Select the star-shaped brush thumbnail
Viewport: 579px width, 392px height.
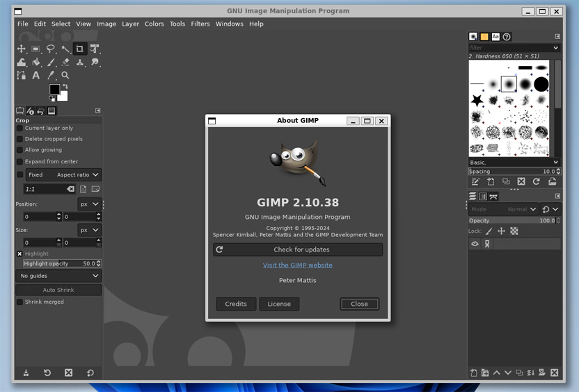tap(477, 100)
